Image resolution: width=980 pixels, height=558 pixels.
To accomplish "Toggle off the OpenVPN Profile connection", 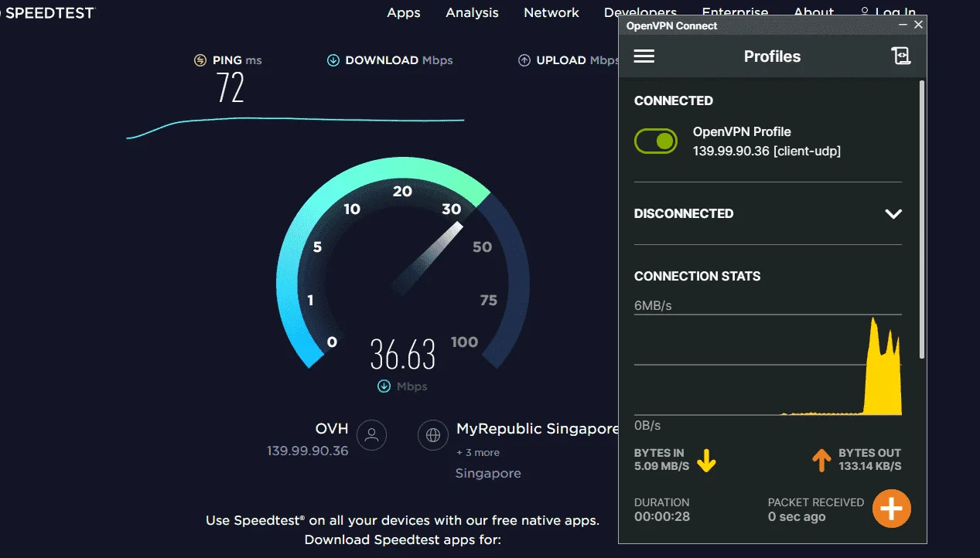I will [656, 141].
